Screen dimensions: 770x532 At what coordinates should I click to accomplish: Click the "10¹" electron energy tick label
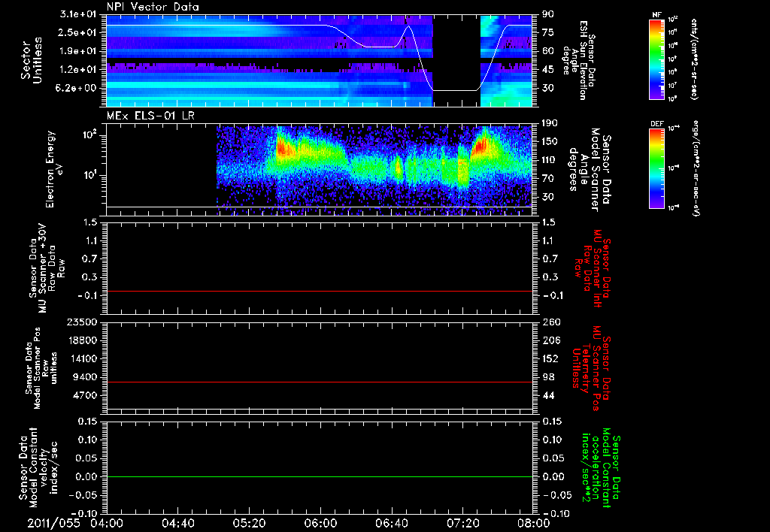[92, 174]
